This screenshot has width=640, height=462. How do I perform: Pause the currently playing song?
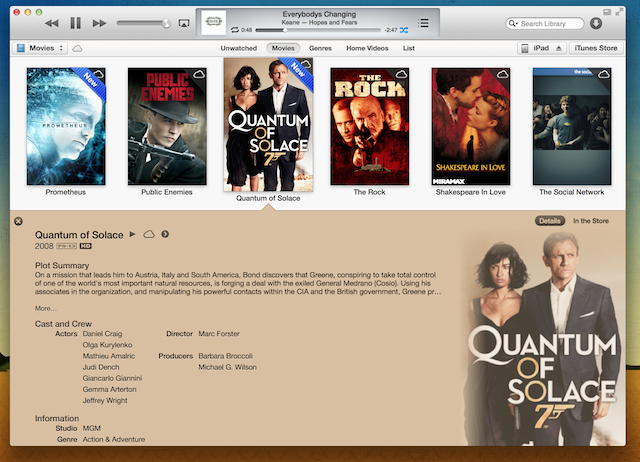pyautogui.click(x=76, y=23)
